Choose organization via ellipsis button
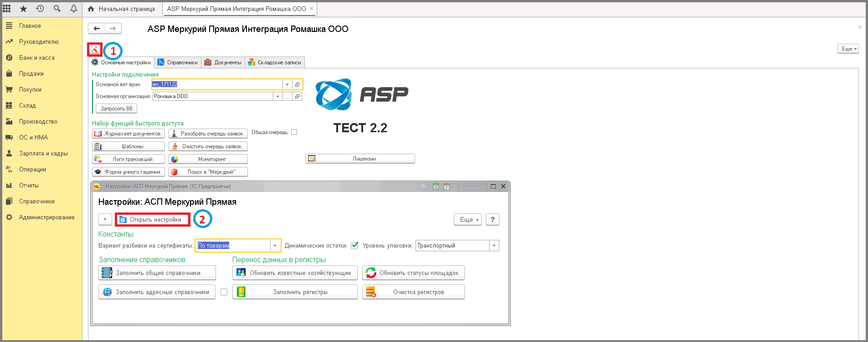 287,96
